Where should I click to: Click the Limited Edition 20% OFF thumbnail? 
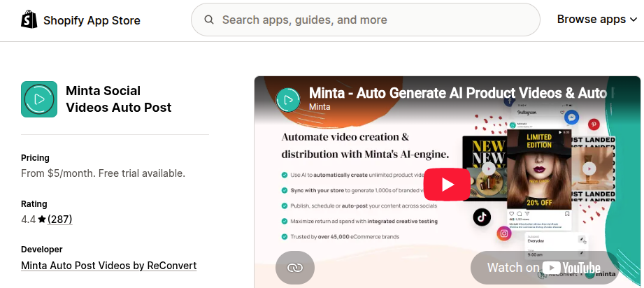pos(539,169)
